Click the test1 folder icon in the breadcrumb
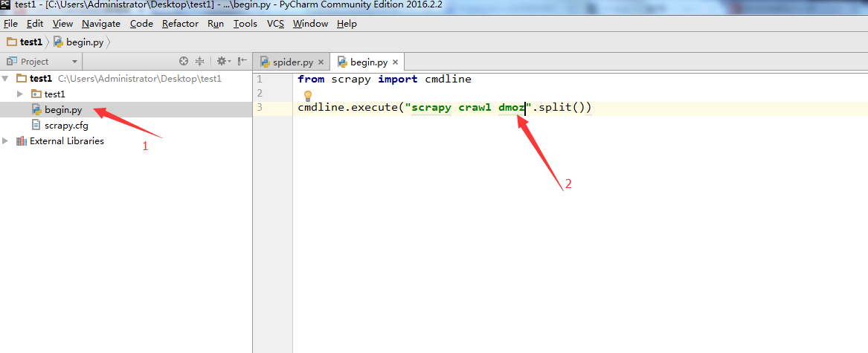This screenshot has height=353, width=868. (12, 42)
